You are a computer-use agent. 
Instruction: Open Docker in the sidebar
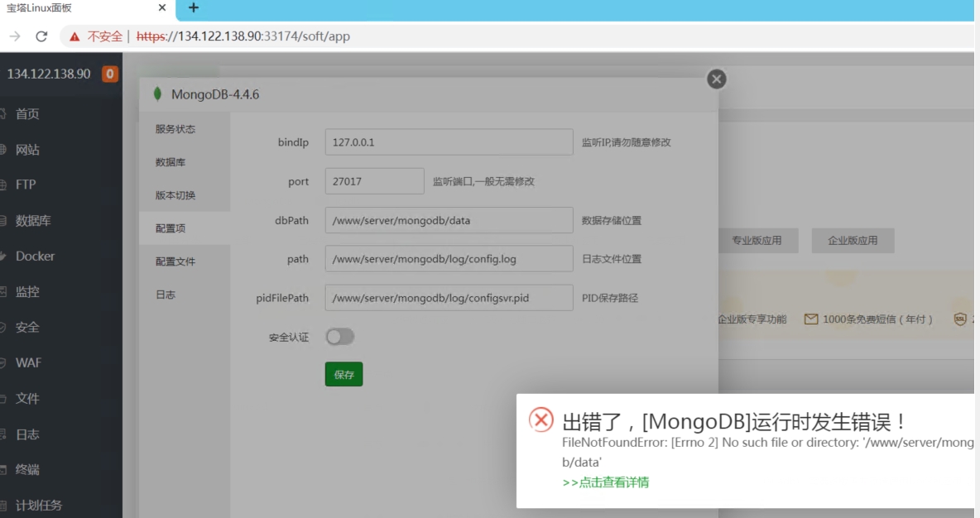pyautogui.click(x=35, y=257)
